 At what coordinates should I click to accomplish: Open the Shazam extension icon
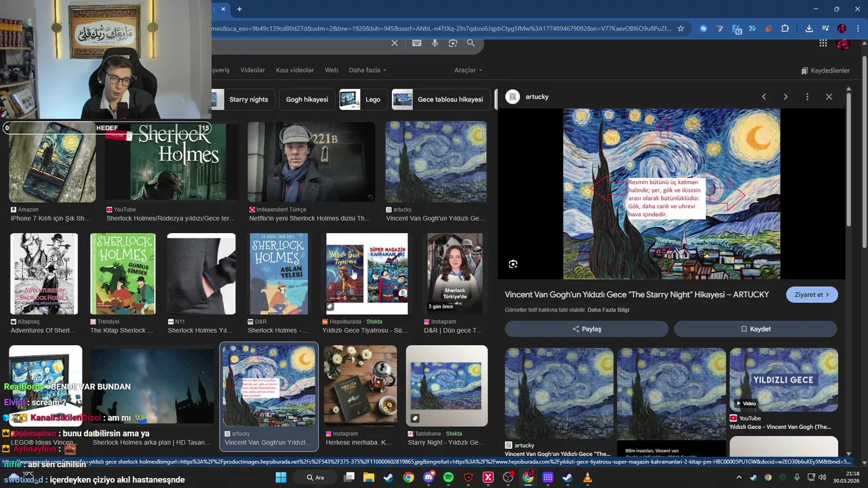tap(703, 28)
